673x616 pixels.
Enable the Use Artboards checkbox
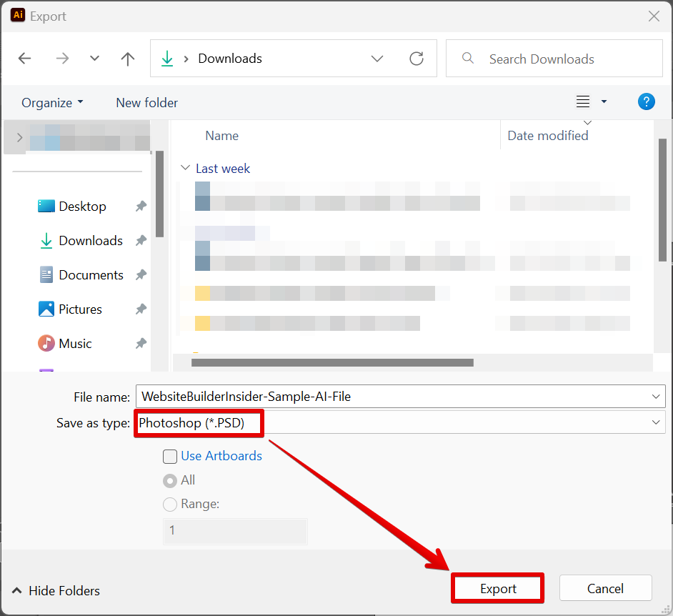pos(170,456)
